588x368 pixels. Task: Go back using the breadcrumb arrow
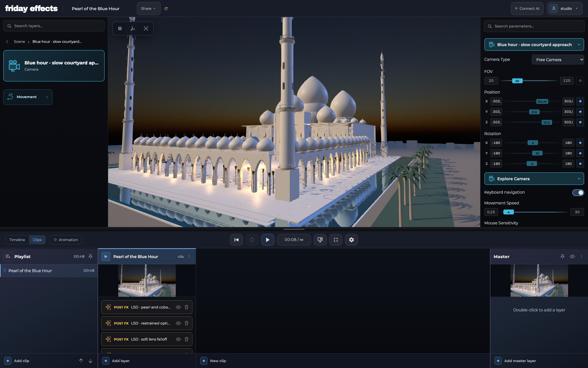[7, 42]
